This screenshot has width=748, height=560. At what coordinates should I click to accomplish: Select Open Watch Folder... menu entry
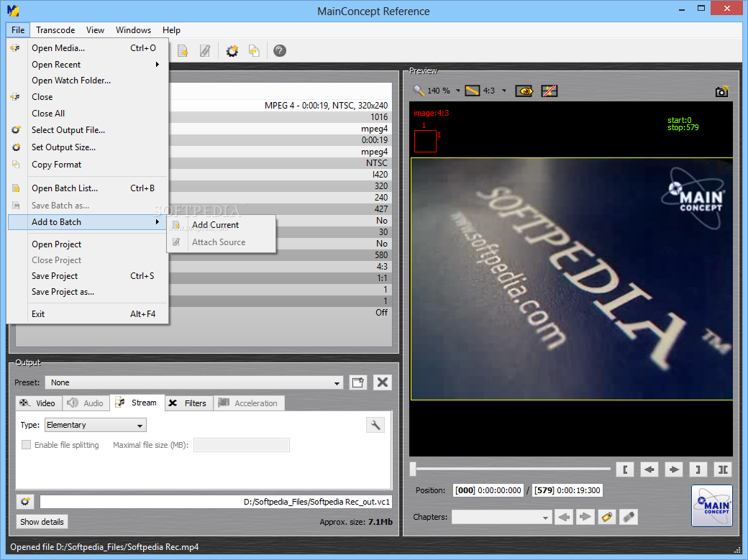pos(88,81)
